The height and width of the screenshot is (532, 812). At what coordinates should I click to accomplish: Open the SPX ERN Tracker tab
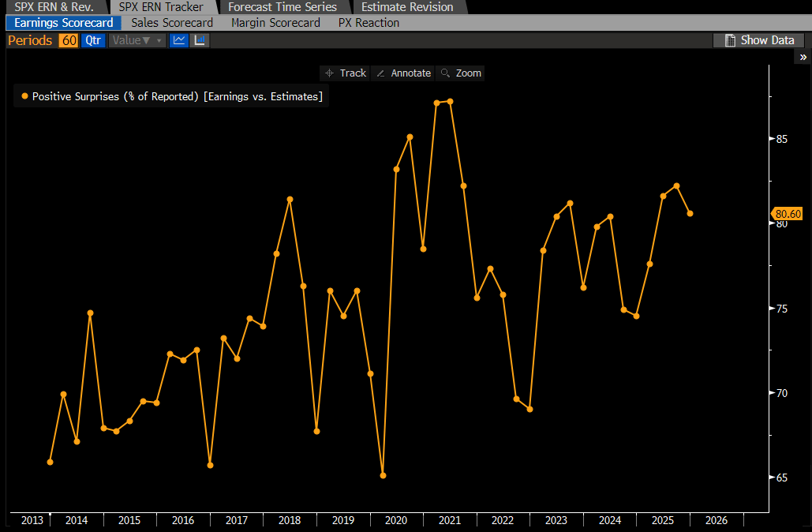[x=161, y=7]
